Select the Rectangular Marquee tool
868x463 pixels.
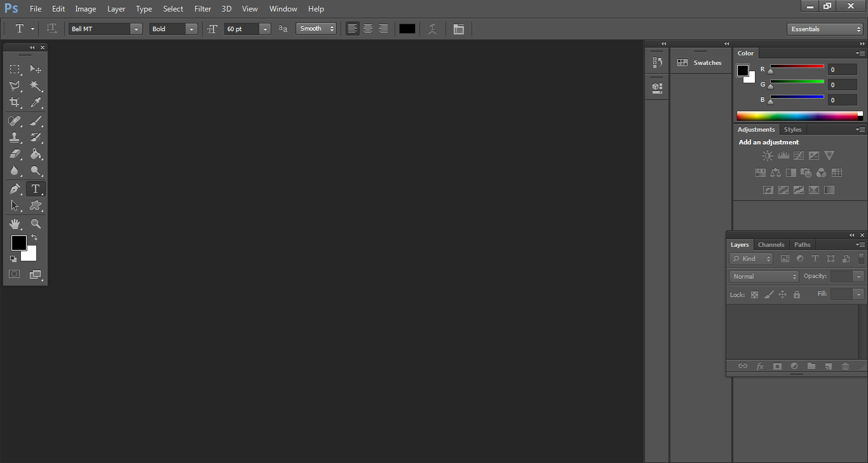point(15,69)
